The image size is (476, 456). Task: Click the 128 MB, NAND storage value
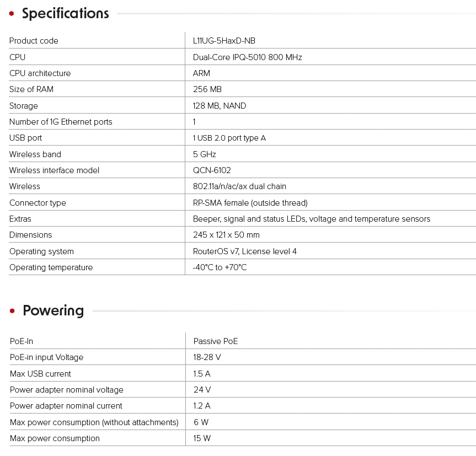tap(220, 106)
